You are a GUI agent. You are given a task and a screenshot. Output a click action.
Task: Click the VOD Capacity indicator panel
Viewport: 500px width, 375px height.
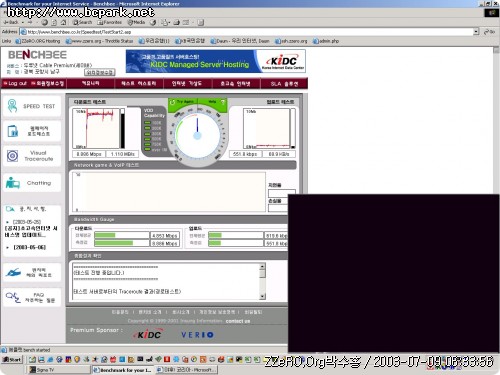[x=155, y=131]
